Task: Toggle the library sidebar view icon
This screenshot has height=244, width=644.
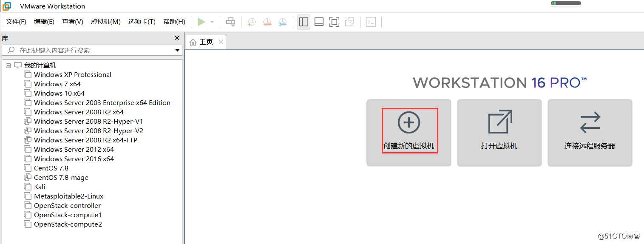Action: click(304, 22)
